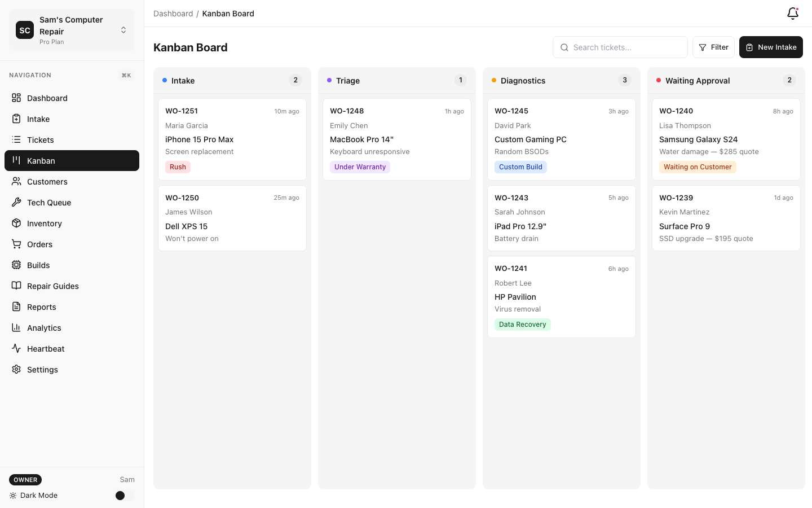Viewport: 812px width, 508px height.
Task: Open the Repair Guides book icon
Action: (x=16, y=286)
